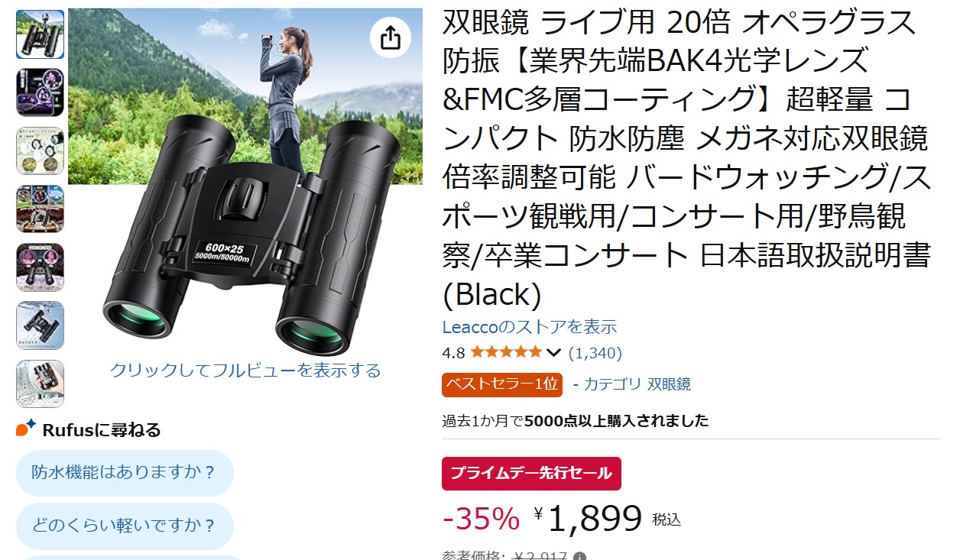Open the Rufus sparkle icon
960x560 pixels.
coord(26,428)
